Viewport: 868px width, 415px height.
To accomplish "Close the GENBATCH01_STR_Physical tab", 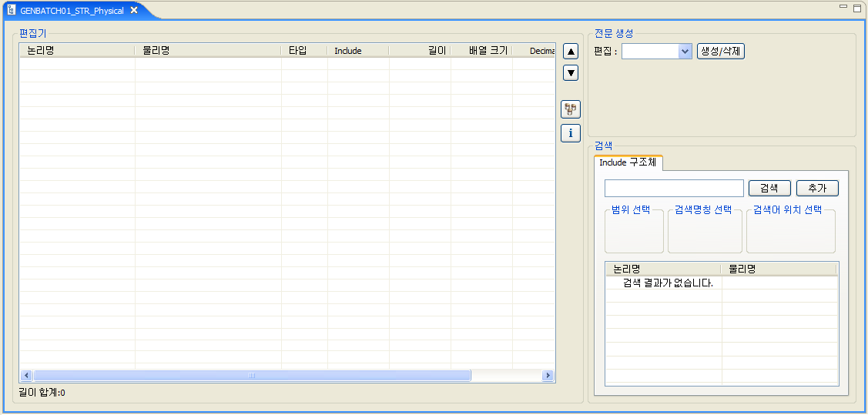I will tap(134, 11).
